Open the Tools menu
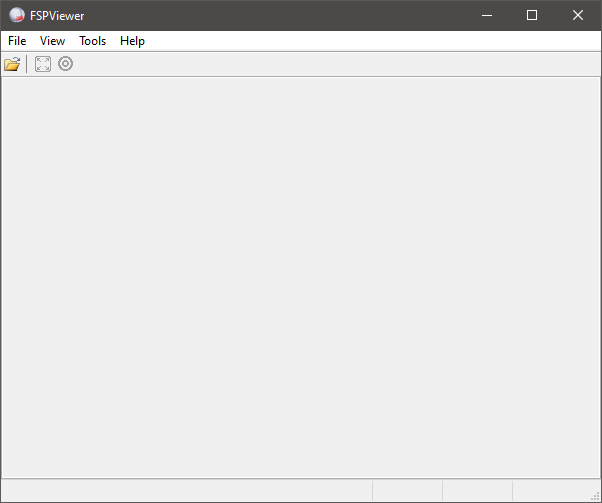The width and height of the screenshot is (602, 503). (92, 41)
